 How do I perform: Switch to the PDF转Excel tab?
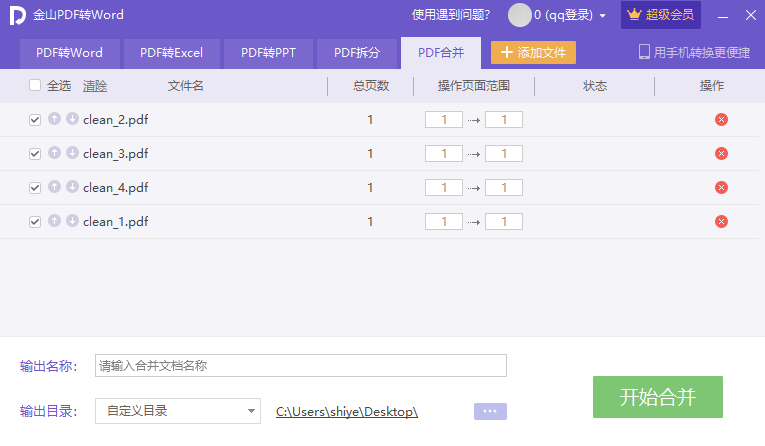click(x=171, y=53)
